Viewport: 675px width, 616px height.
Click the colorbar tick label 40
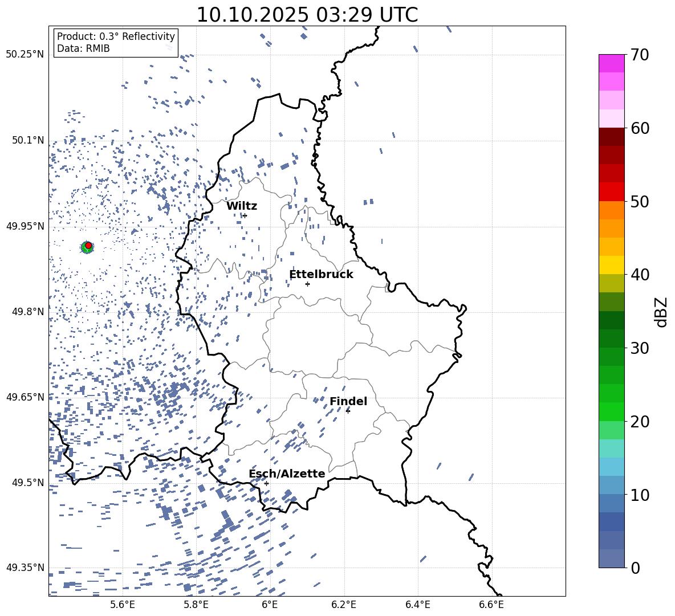tap(640, 275)
